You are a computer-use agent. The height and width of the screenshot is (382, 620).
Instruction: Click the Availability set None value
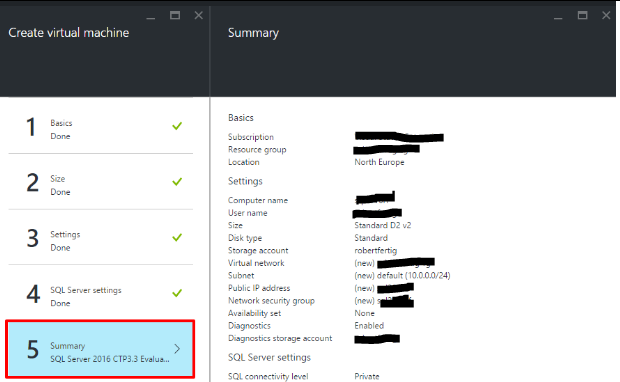364,313
